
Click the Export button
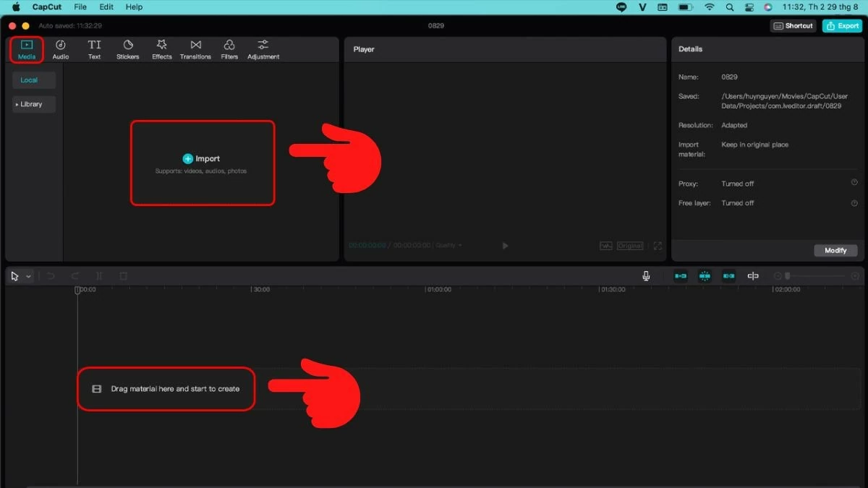(x=842, y=26)
